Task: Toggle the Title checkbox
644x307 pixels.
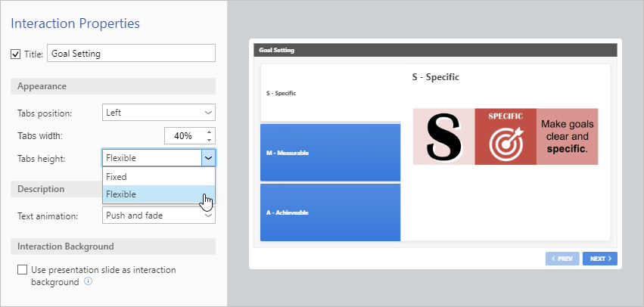Action: tap(16, 54)
